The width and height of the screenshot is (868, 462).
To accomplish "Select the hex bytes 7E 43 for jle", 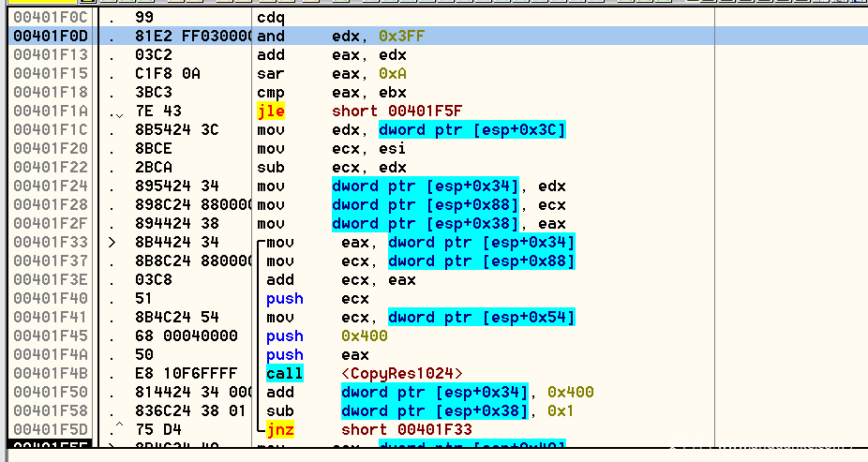I will (x=155, y=112).
